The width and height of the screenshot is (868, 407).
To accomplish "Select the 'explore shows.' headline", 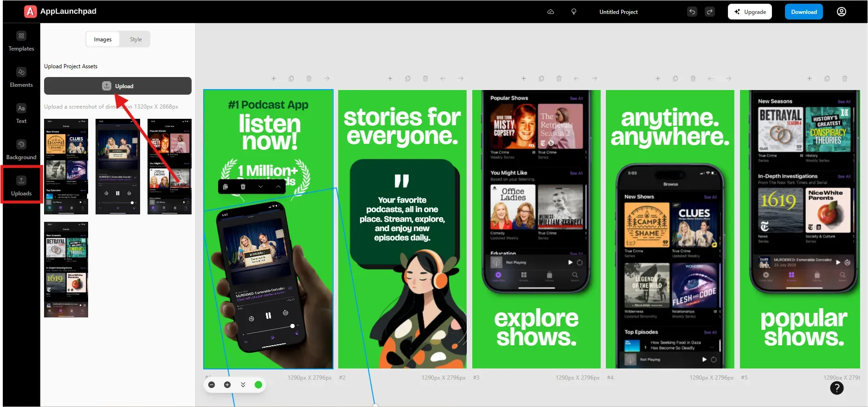I will (536, 328).
